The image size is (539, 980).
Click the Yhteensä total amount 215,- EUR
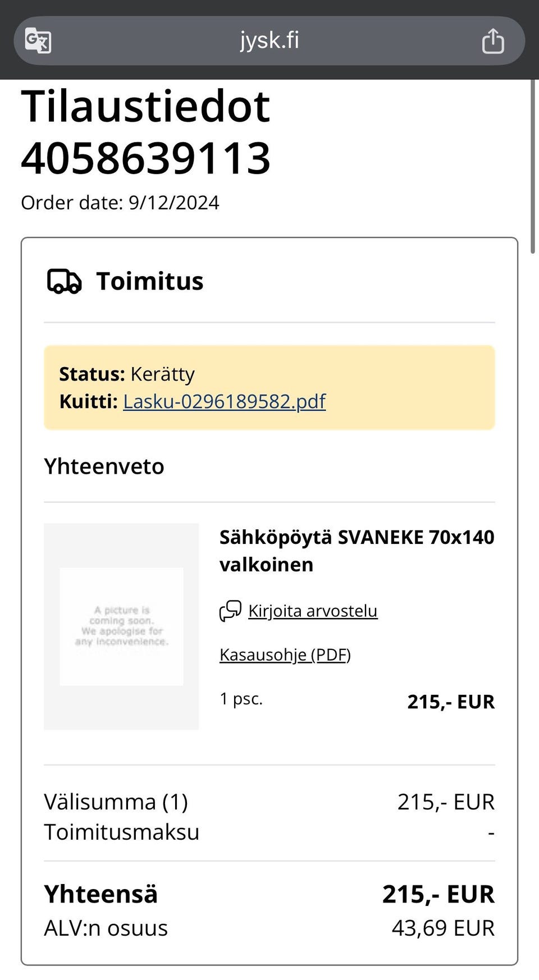(438, 894)
